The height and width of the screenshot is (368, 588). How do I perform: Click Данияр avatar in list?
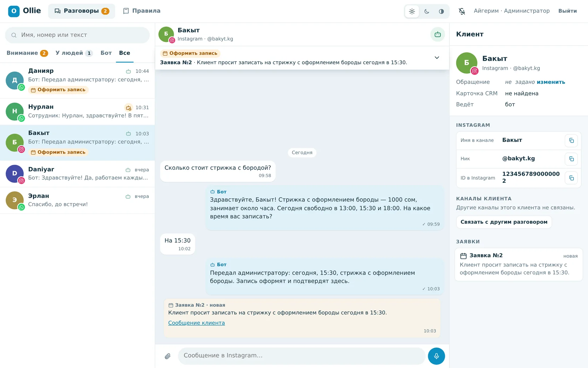(14, 80)
